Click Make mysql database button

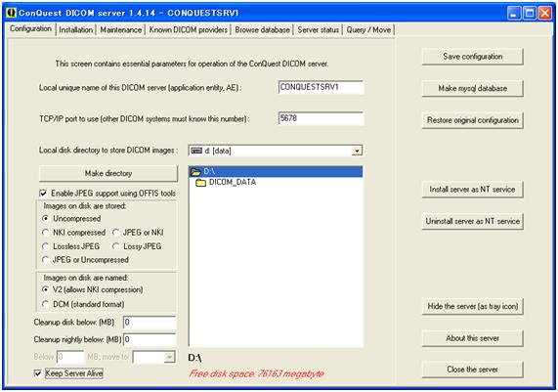coord(473,89)
